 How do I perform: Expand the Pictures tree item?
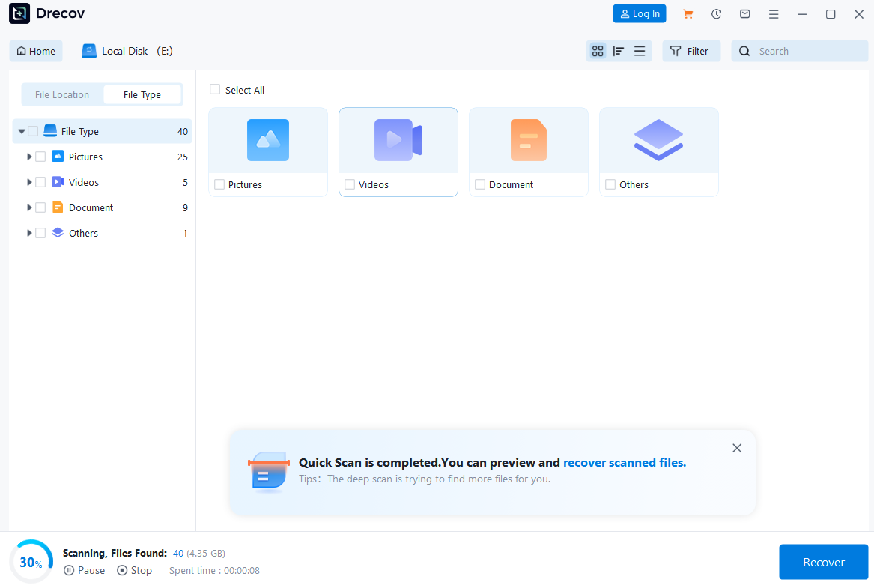(28, 156)
